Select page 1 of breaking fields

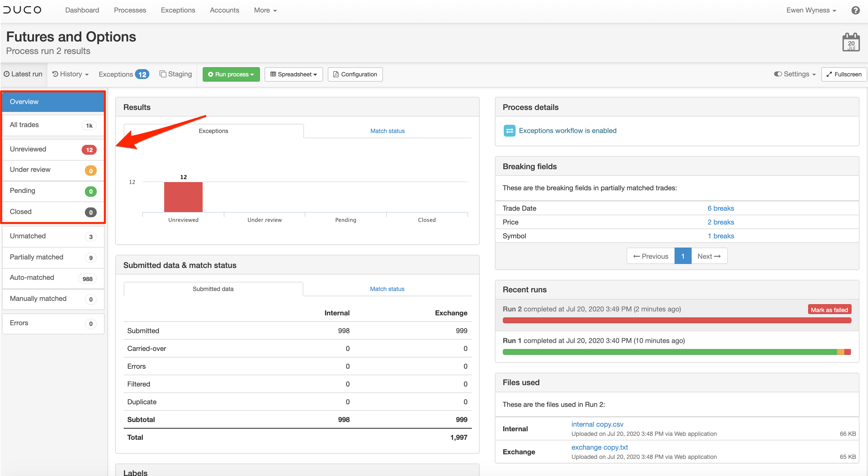click(x=683, y=256)
